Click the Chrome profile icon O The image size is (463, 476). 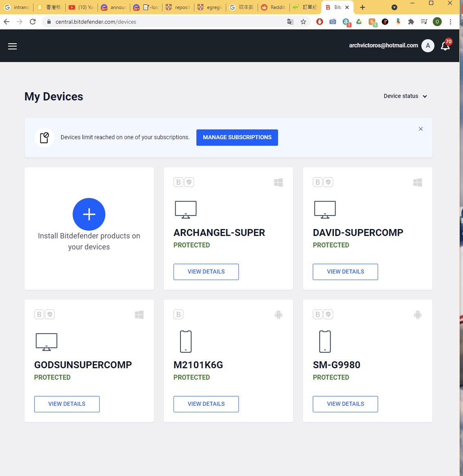pyautogui.click(x=437, y=22)
